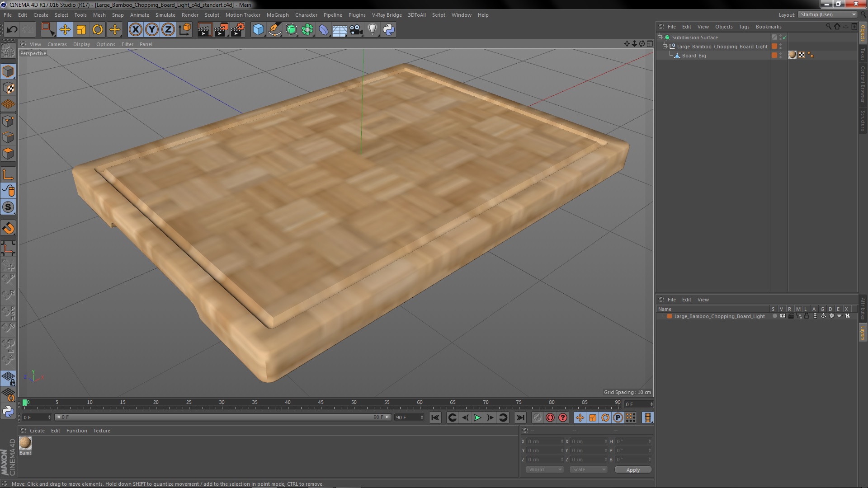Toggle Y axis lock
Image resolution: width=868 pixels, height=488 pixels.
[152, 30]
